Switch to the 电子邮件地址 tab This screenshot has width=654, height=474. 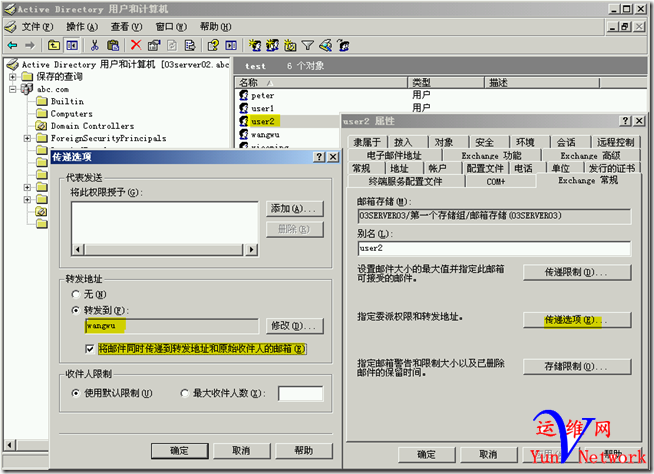pyautogui.click(x=394, y=156)
